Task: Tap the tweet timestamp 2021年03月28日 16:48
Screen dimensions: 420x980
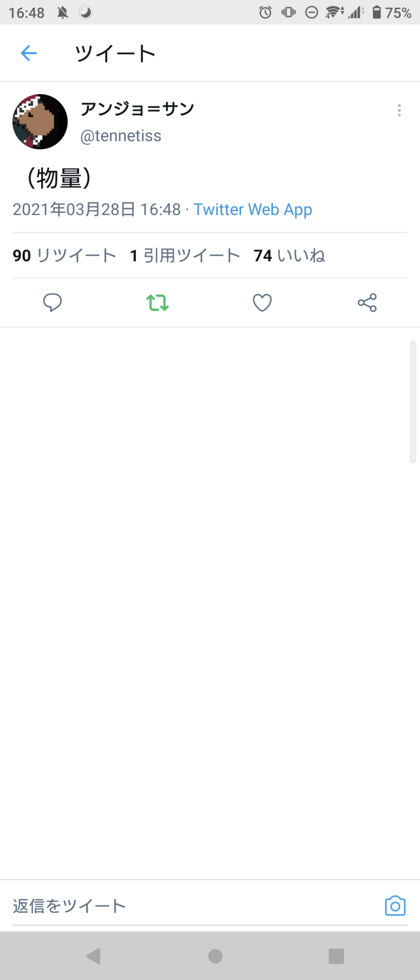Action: pyautogui.click(x=97, y=210)
